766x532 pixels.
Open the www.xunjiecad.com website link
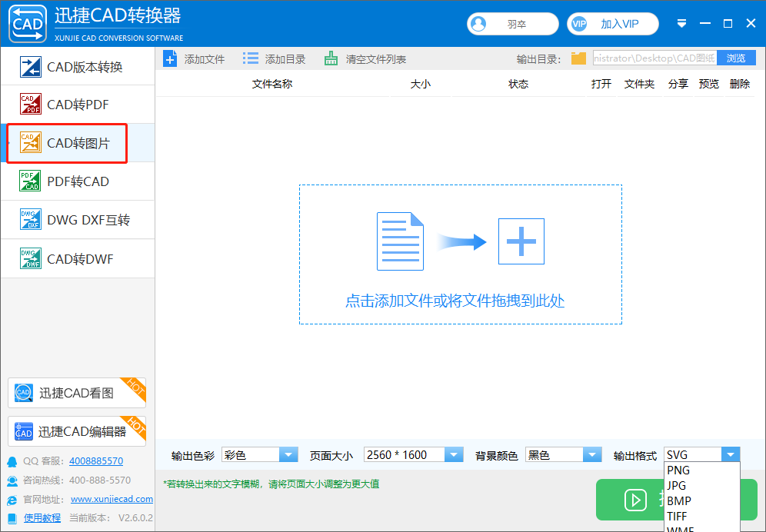[x=112, y=499]
